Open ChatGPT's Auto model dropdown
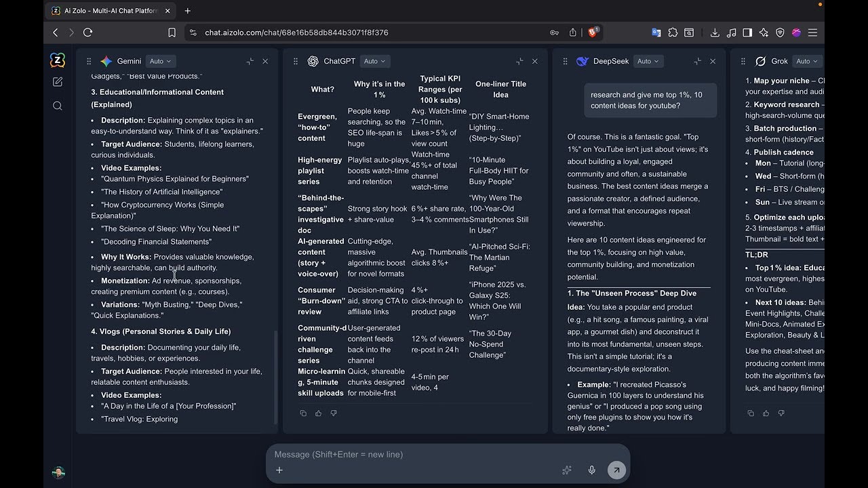Screen dimensions: 868x488 374,61
